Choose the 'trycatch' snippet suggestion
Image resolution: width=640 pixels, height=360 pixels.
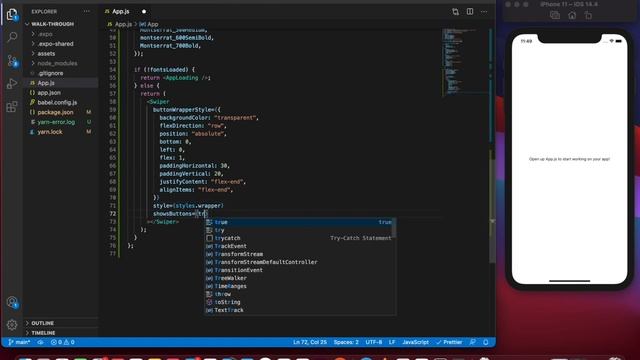[x=300, y=238]
